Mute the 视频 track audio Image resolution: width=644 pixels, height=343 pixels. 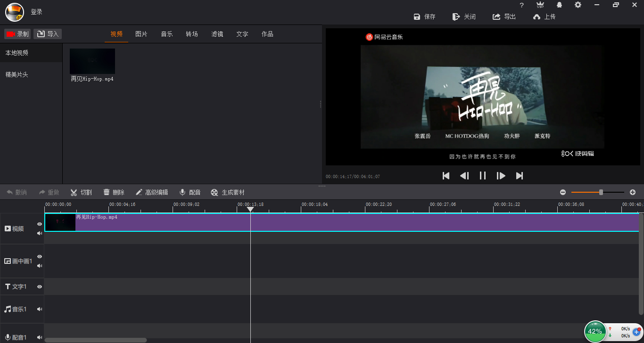(40, 233)
